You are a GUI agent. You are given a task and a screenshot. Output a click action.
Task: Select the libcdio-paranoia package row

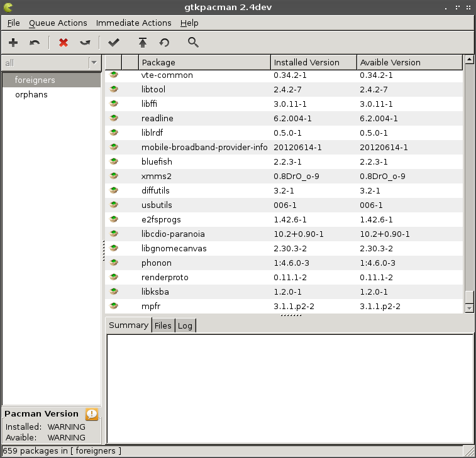click(x=284, y=234)
